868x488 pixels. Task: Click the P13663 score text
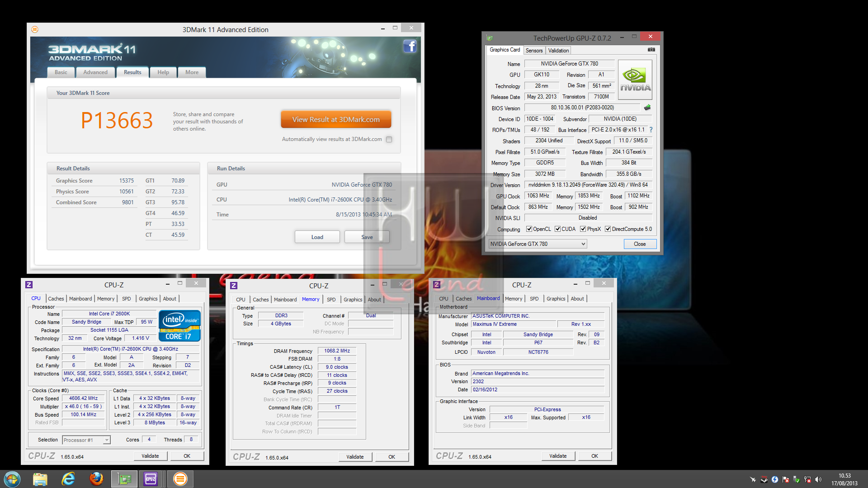pos(117,120)
